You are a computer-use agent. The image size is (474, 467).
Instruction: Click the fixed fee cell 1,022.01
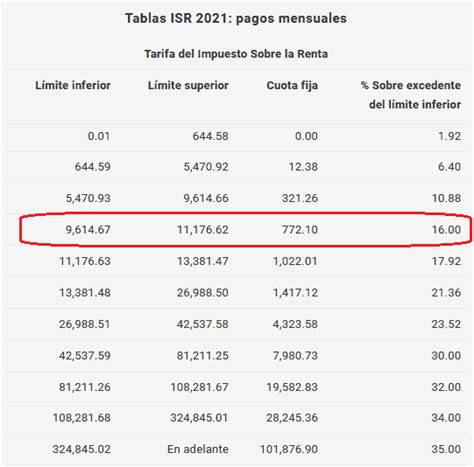(x=295, y=261)
